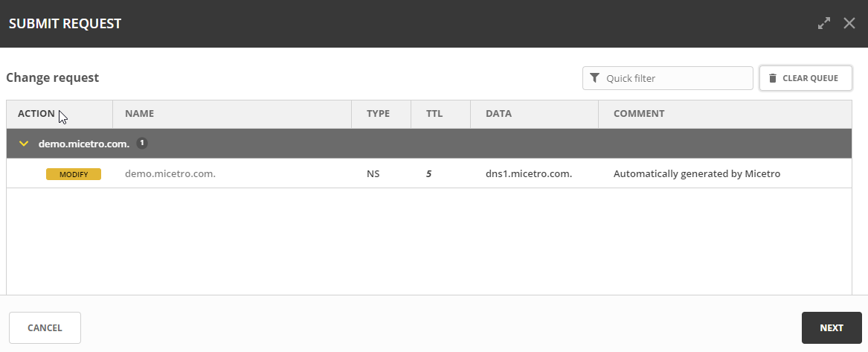
Task: Sort by the TTL column header
Action: (434, 114)
